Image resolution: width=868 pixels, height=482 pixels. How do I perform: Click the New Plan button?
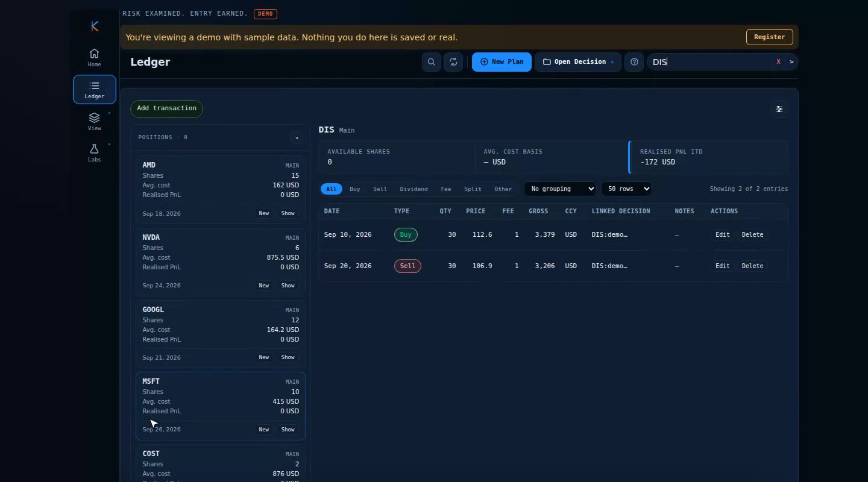pos(502,62)
